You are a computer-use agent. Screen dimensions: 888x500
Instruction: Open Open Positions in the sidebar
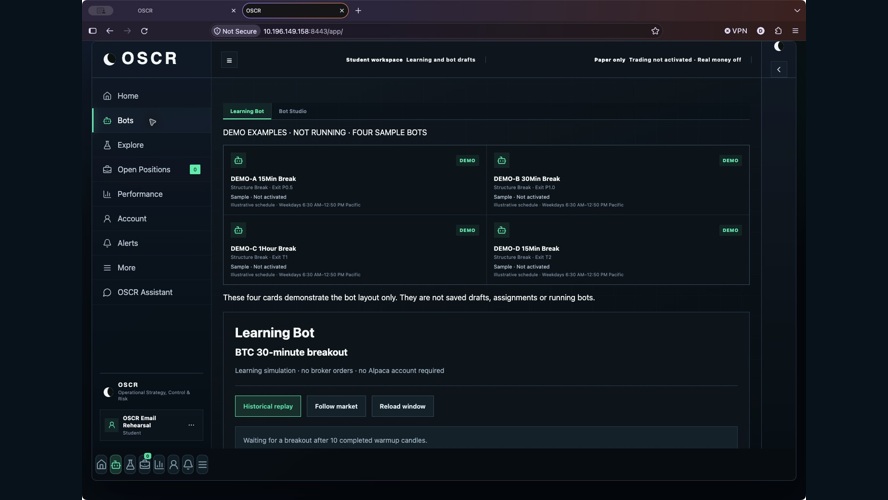(x=151, y=169)
